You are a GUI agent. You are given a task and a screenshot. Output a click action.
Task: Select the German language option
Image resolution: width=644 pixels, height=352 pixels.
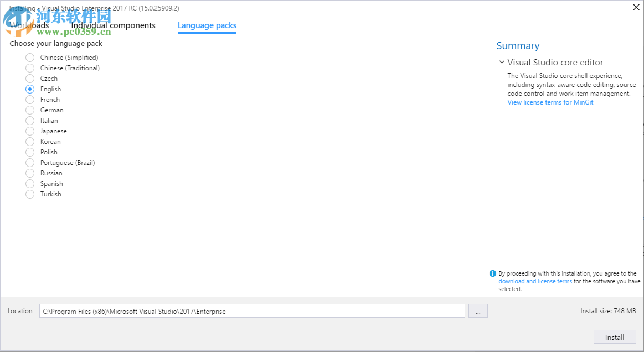(x=30, y=110)
